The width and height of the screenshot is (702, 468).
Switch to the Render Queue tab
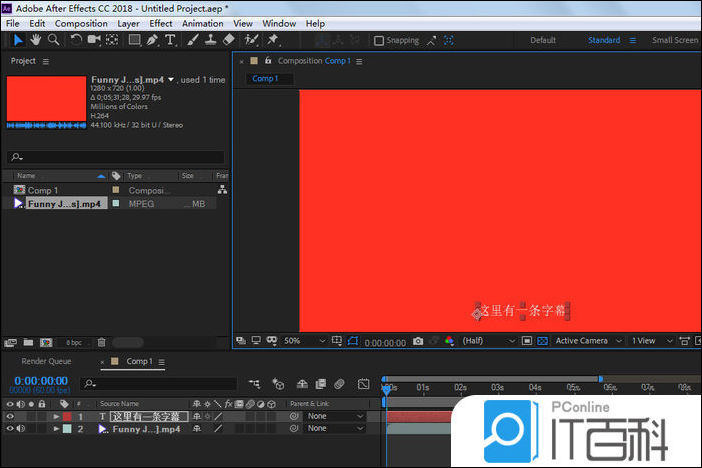pyautogui.click(x=46, y=361)
